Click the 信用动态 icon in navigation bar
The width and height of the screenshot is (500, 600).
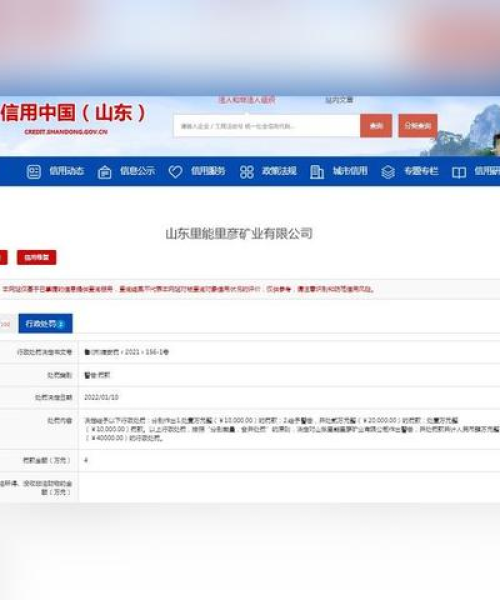pos(34,172)
